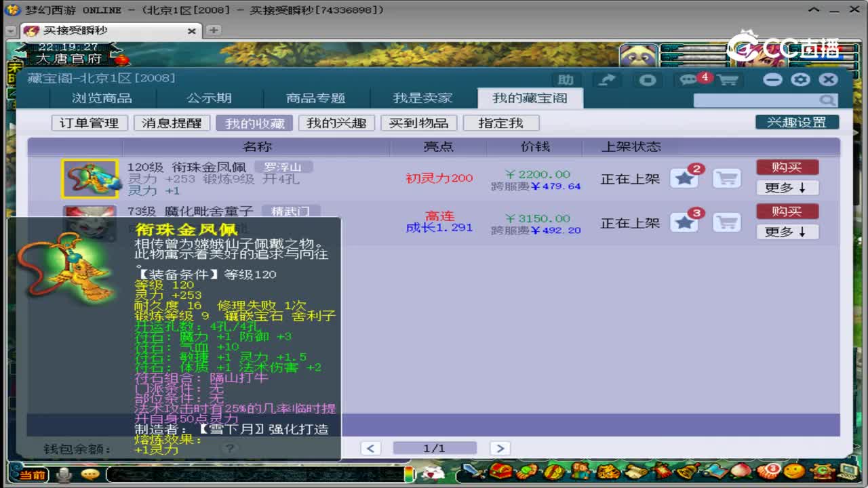This screenshot has height=488, width=868.
Task: Click the price ￥2200.00
Action: coord(538,174)
